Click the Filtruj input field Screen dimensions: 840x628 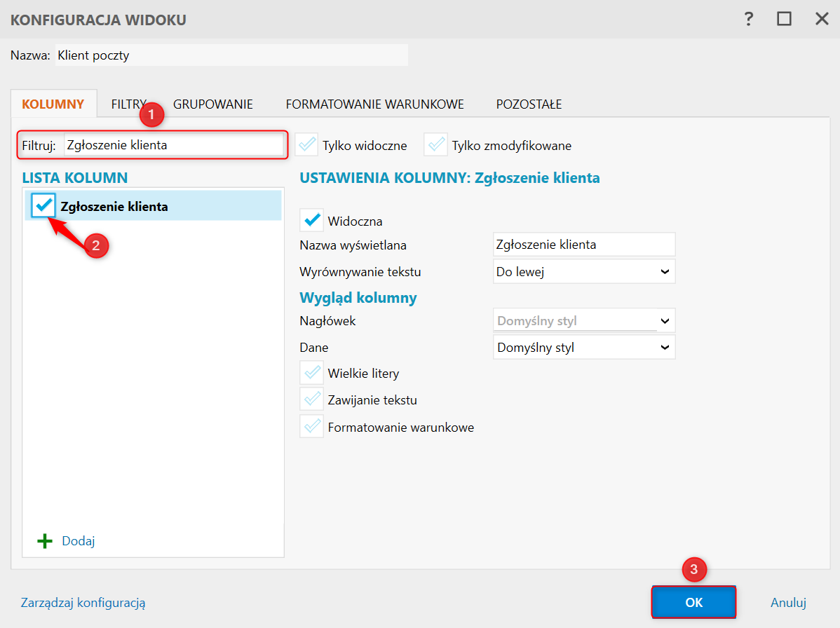tap(173, 145)
